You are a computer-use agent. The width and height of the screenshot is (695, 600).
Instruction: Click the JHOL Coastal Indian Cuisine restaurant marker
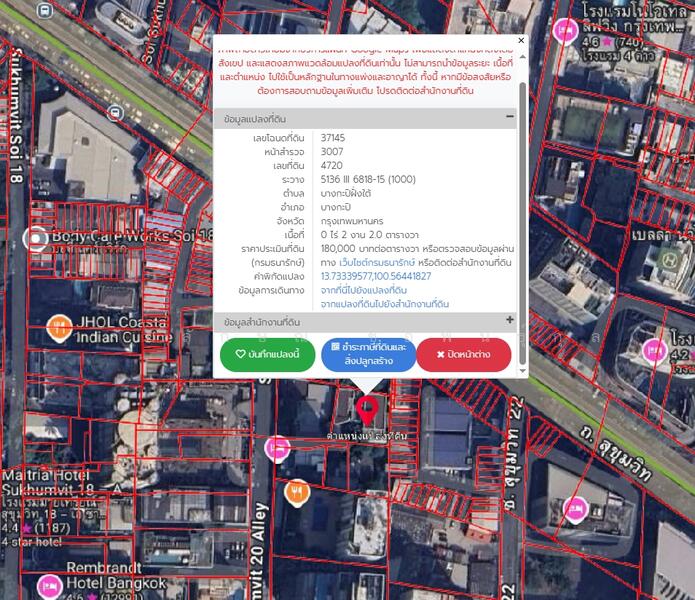(58, 326)
